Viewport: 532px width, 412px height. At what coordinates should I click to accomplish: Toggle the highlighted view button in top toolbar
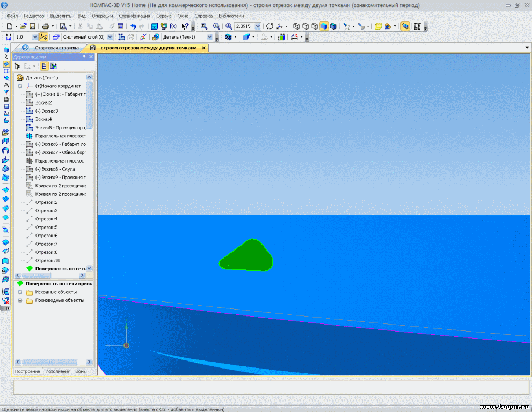click(x=405, y=26)
